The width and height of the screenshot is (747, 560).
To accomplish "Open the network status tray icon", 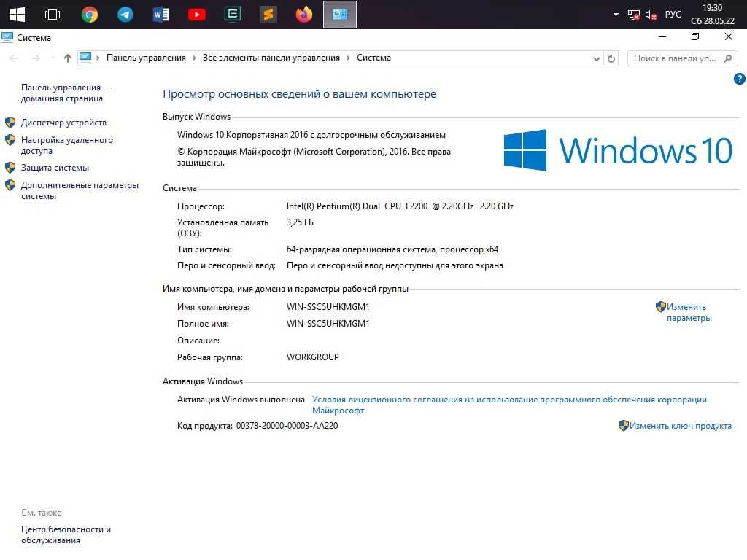I will (633, 15).
